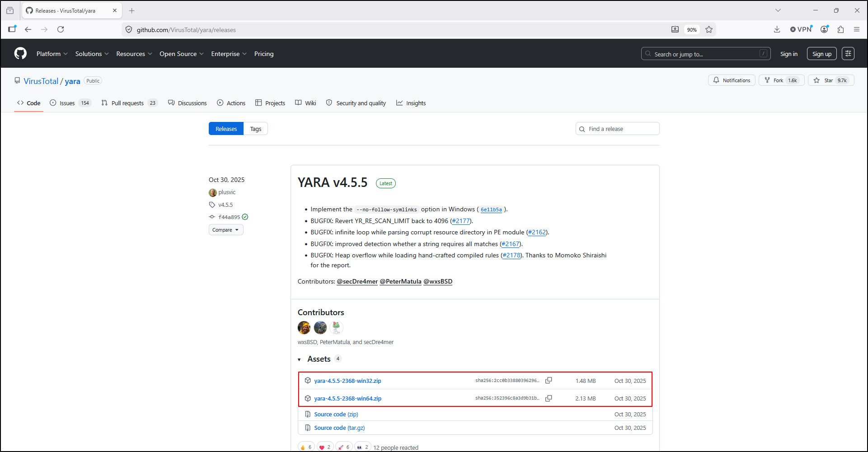This screenshot has width=868, height=452.
Task: Open new browser tab
Action: 132,10
